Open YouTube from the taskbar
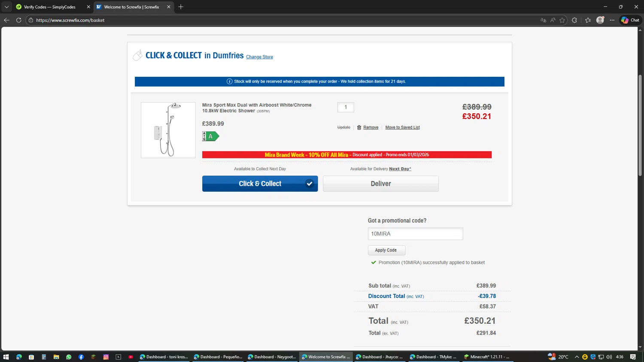The height and width of the screenshot is (362, 644). pos(131,357)
